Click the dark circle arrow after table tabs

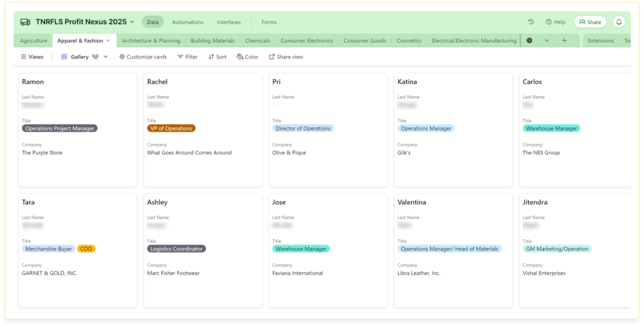point(529,41)
